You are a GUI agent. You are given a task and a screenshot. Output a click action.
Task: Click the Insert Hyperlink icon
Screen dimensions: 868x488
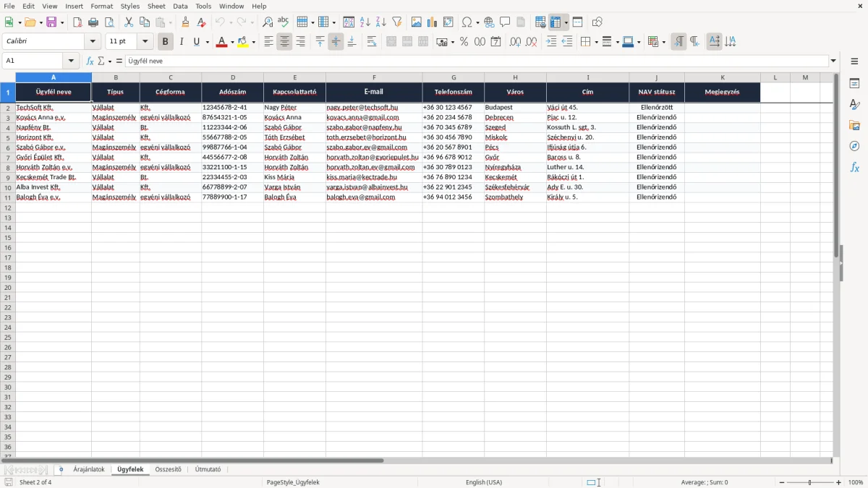tap(489, 22)
